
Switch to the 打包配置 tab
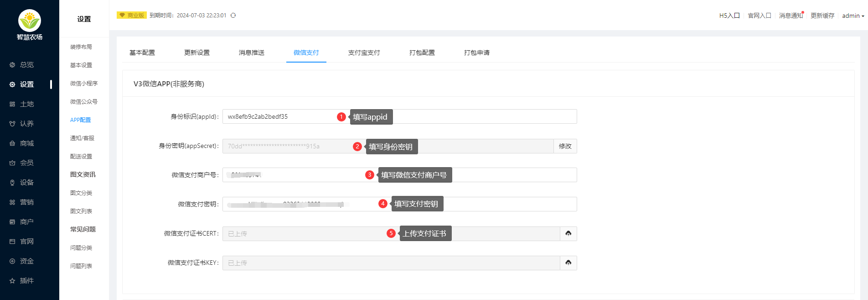[x=422, y=53]
